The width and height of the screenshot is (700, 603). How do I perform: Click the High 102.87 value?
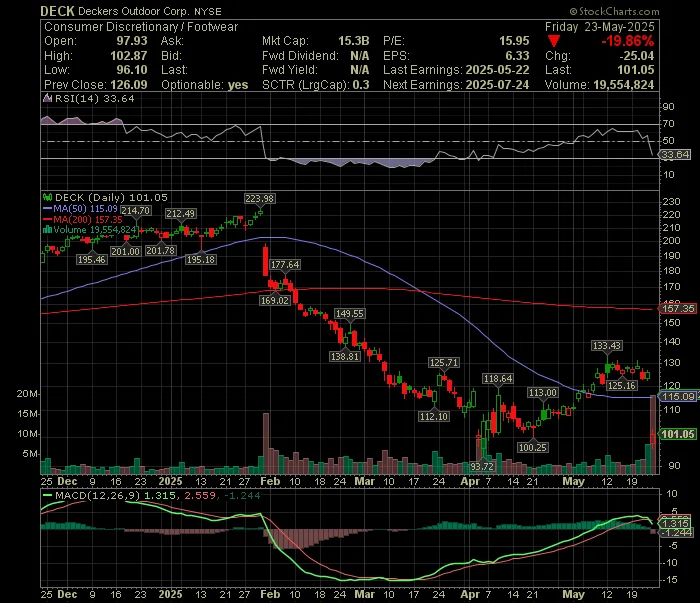click(x=129, y=56)
